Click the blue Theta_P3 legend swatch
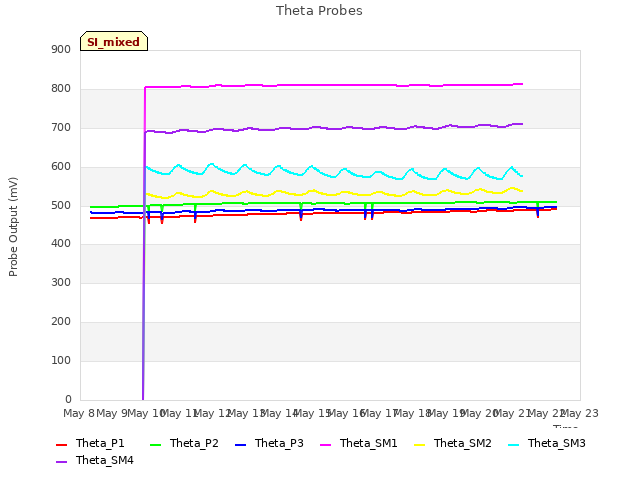 241,444
